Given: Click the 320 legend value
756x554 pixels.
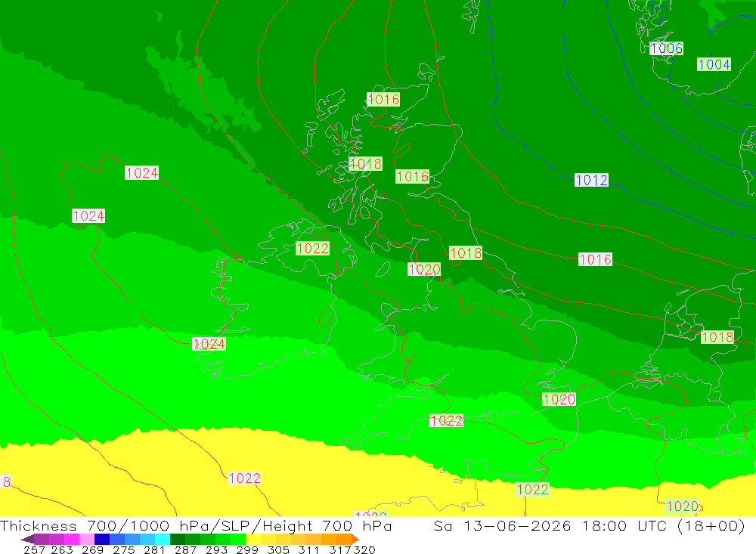Looking at the screenshot, I should coord(364,549).
